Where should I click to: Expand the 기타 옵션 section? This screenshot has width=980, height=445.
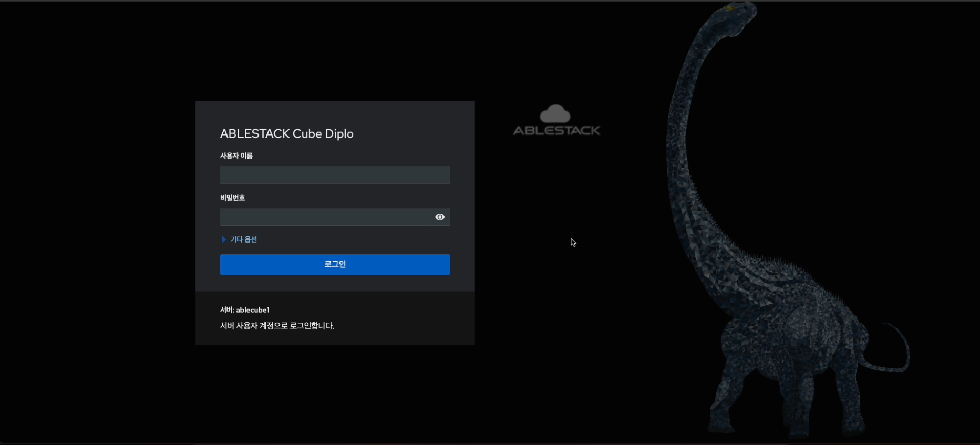coord(243,240)
